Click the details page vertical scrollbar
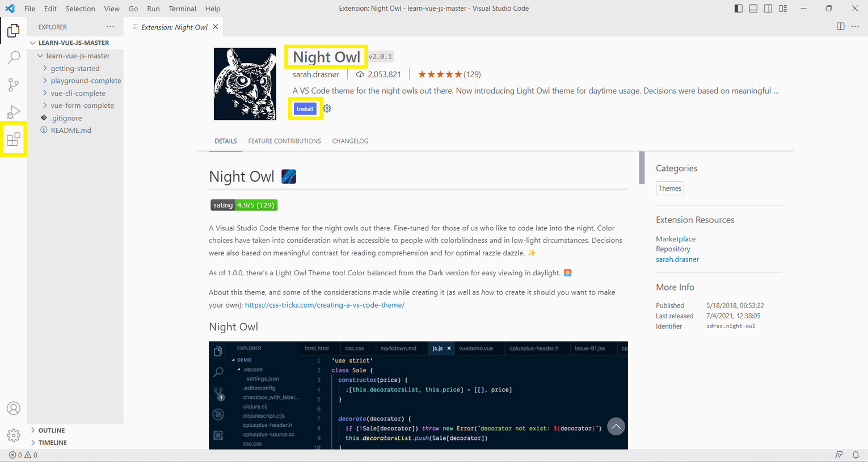 coord(642,167)
